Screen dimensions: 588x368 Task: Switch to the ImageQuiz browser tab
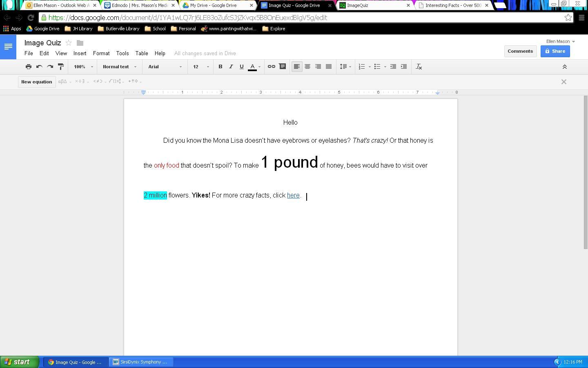click(373, 5)
